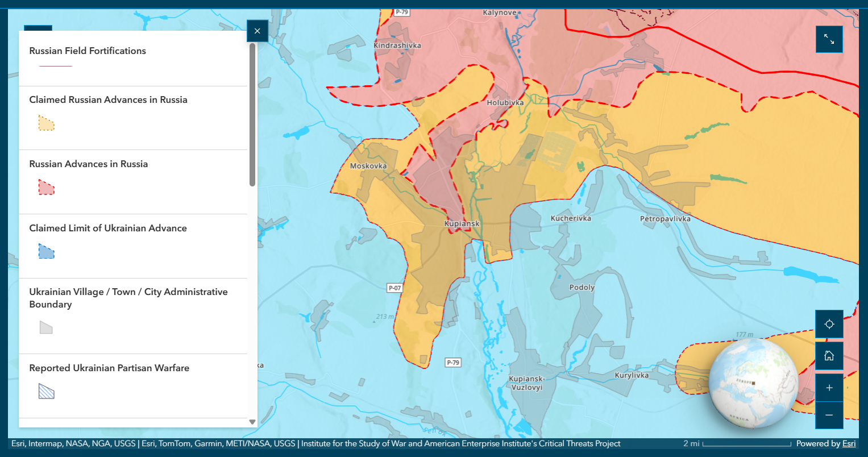
Task: Click the overview globe thumbnail
Action: point(754,384)
